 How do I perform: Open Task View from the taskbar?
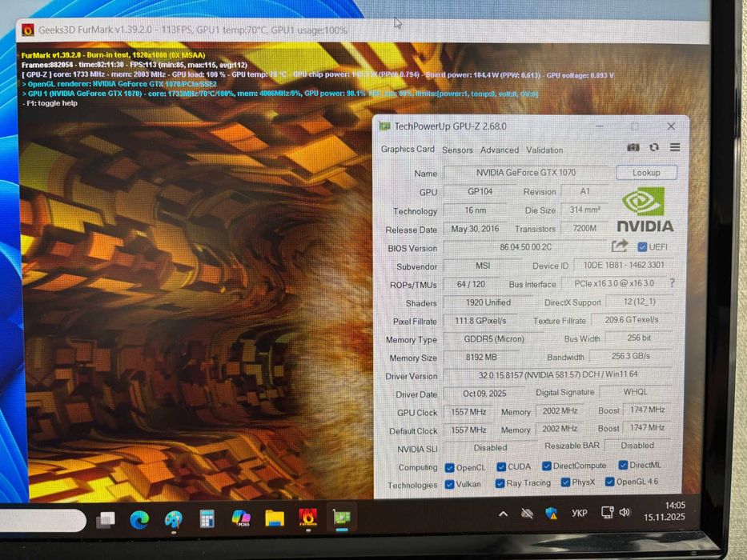(x=106, y=519)
